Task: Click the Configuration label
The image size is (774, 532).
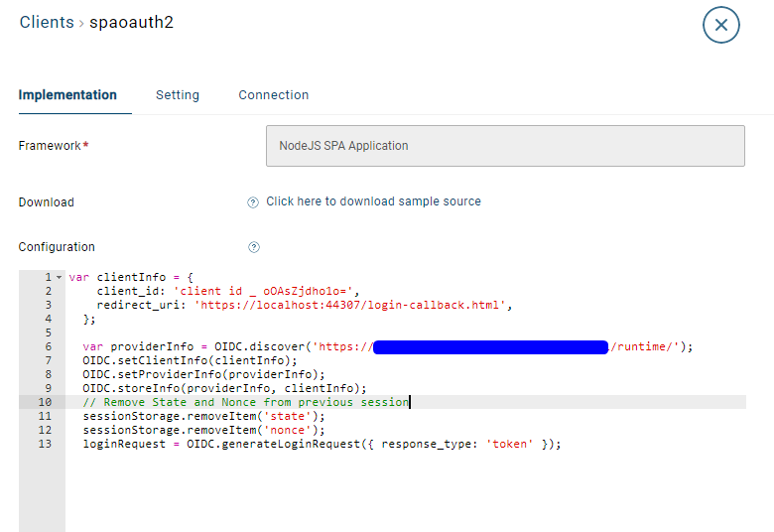Action: click(57, 247)
